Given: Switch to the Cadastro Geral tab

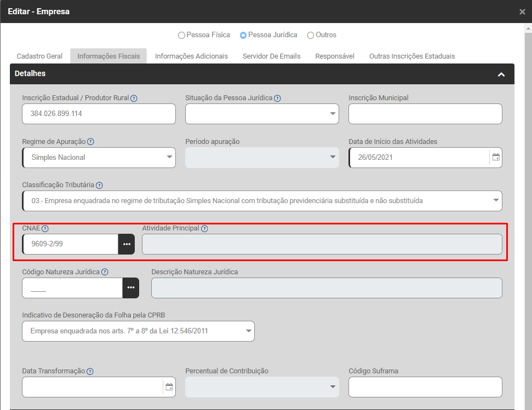Looking at the screenshot, I should (39, 56).
